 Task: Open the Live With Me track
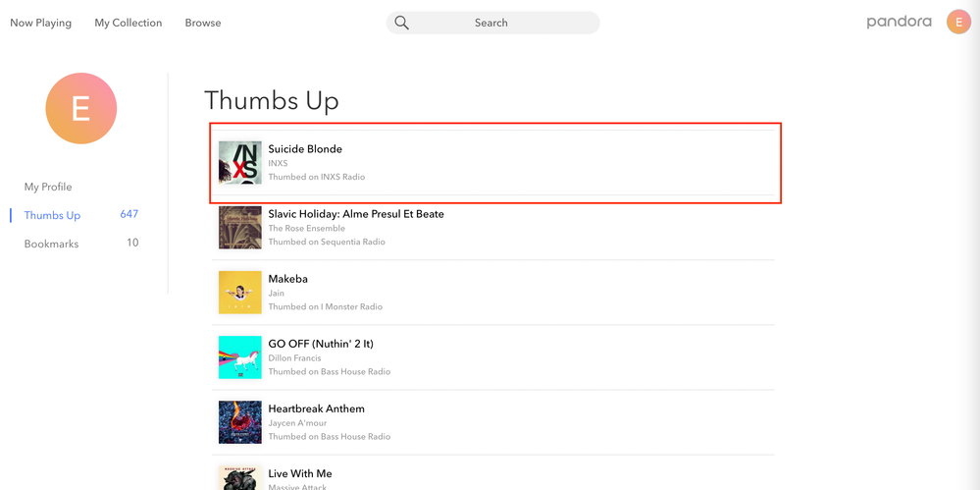point(300,474)
